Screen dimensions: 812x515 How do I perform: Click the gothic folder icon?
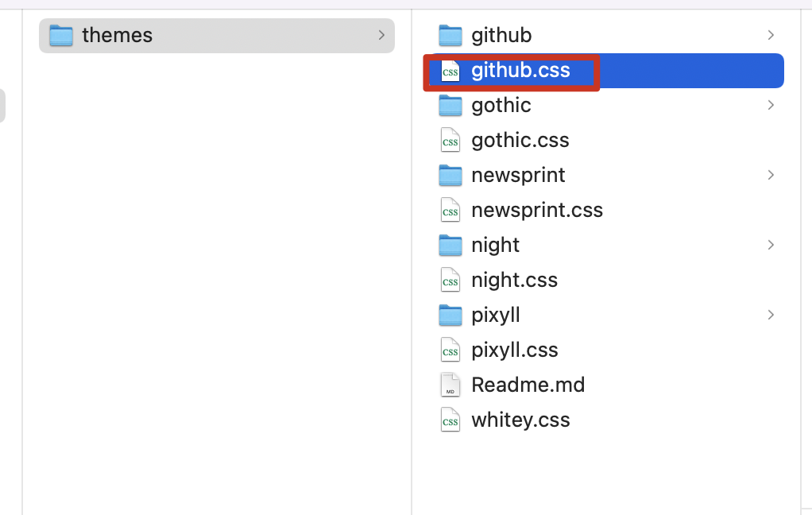[450, 106]
